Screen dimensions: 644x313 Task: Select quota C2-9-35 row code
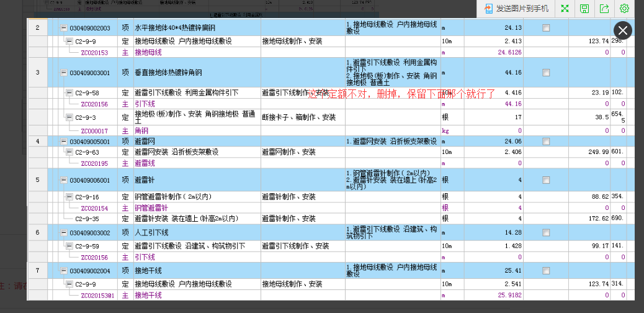[x=87, y=219]
